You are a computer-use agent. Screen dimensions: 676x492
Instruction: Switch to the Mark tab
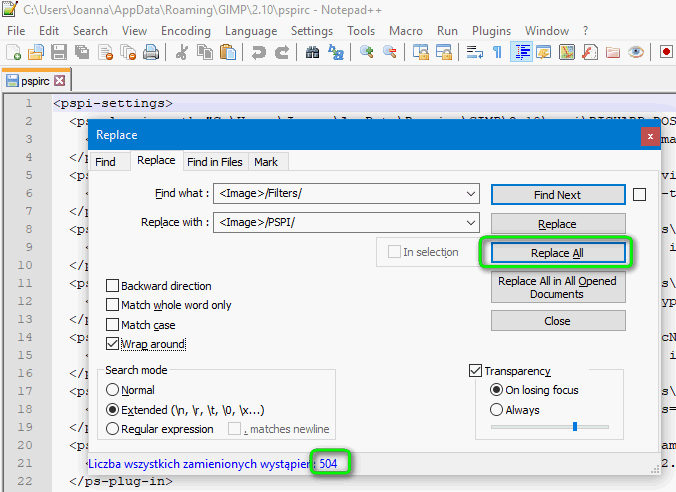266,162
